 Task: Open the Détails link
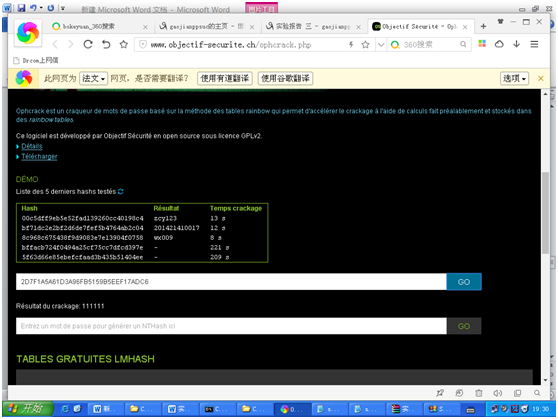pyautogui.click(x=32, y=146)
